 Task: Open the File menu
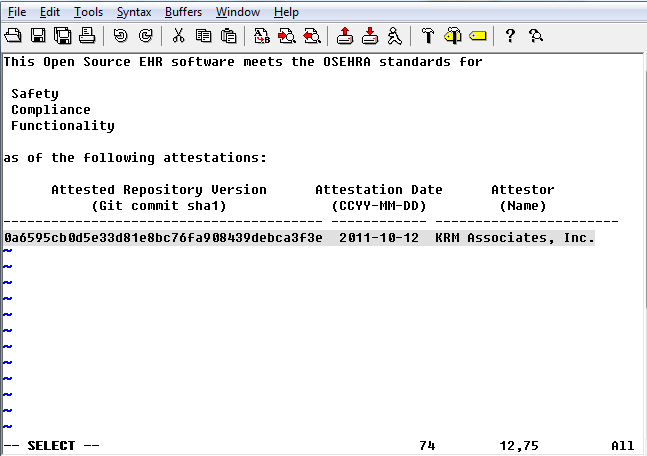click(17, 12)
